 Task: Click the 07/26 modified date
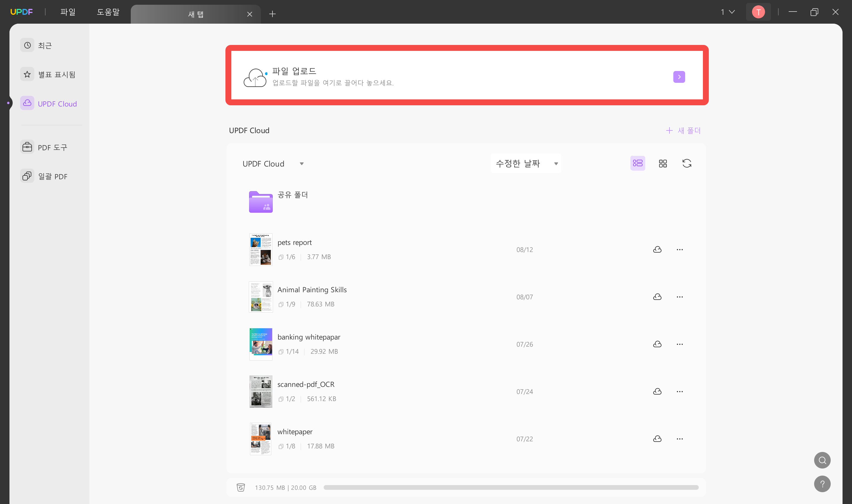pyautogui.click(x=524, y=344)
